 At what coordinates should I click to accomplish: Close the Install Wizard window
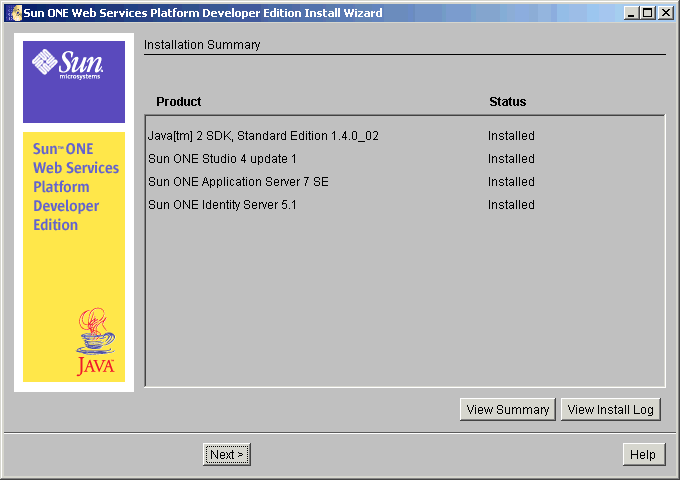pyautogui.click(x=665, y=13)
